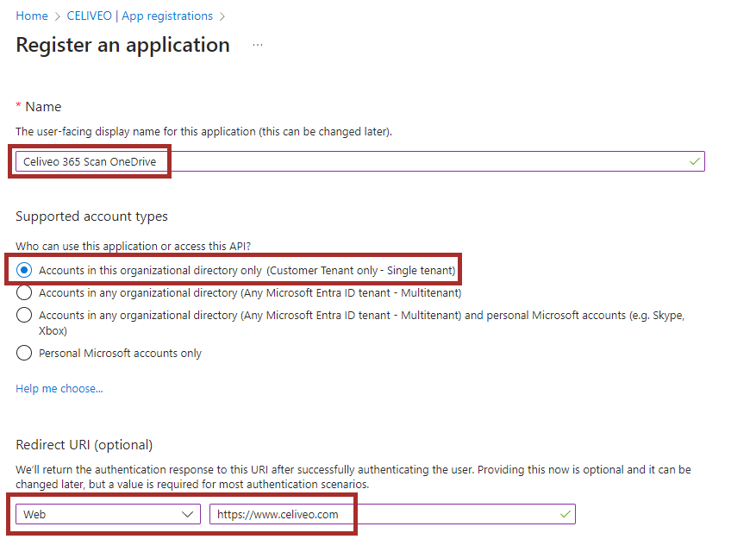756x558 pixels.
Task: Click the Home breadcrumb link
Action: click(x=32, y=16)
